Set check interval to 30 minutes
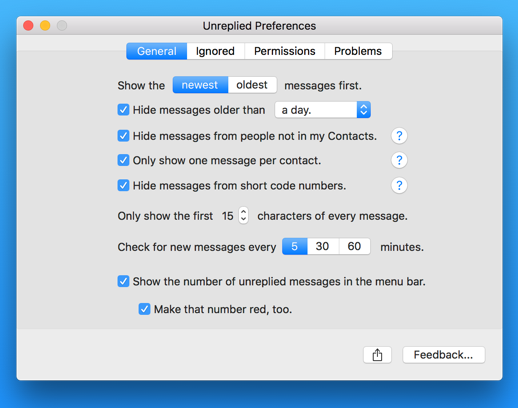This screenshot has height=408, width=518. click(x=322, y=246)
